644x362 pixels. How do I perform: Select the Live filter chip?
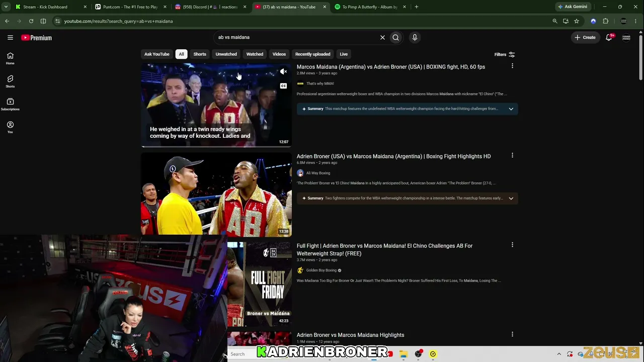[344, 54]
